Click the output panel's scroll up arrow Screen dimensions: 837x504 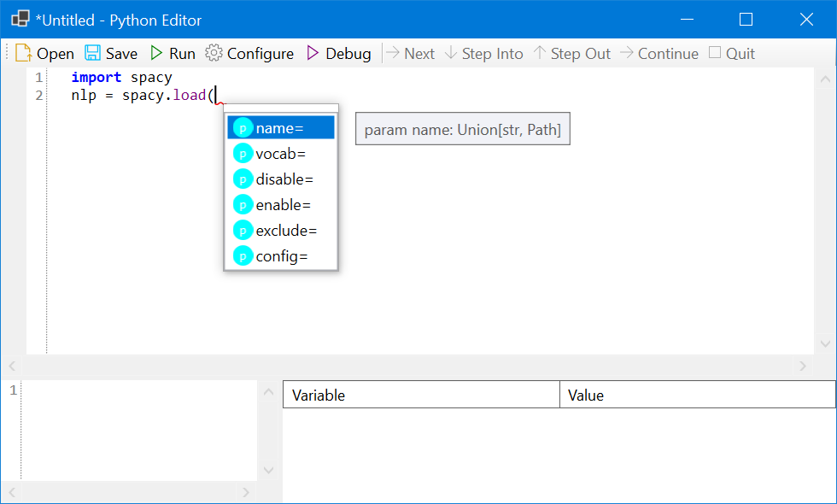[x=268, y=392]
